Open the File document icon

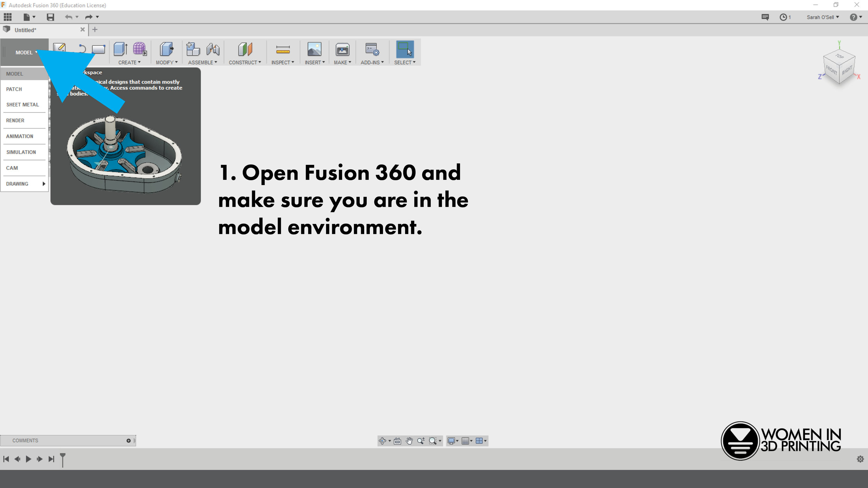click(x=27, y=17)
